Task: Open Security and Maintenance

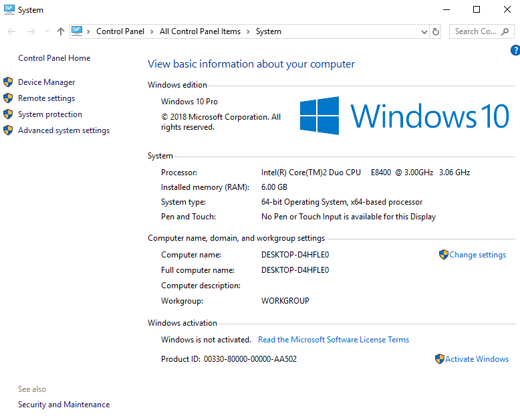Action: [63, 405]
